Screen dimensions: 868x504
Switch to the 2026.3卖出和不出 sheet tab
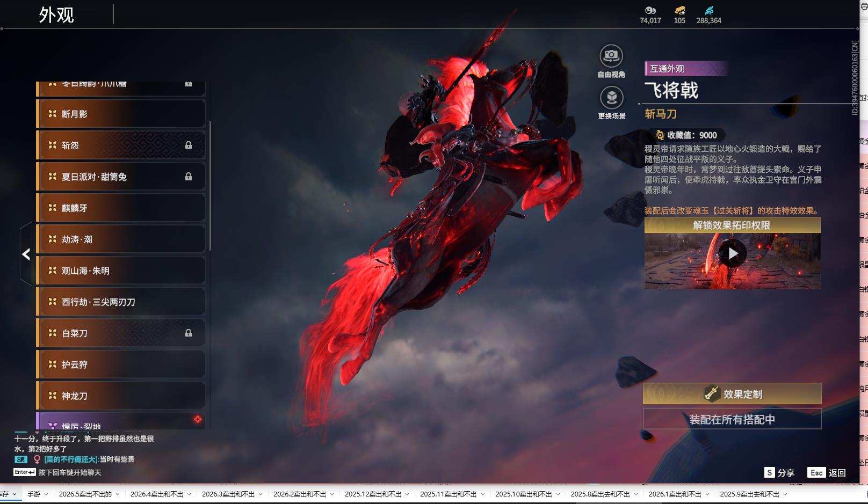(228, 494)
